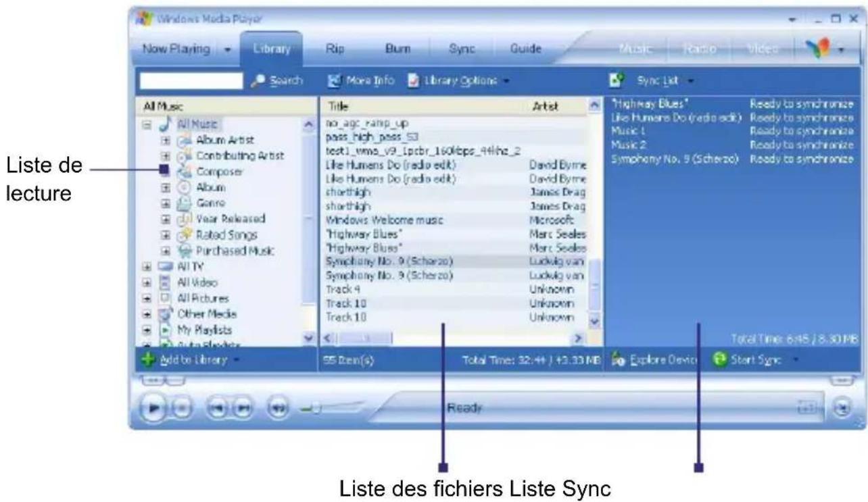Click the Album Artist folder icon
Viewport: 868px width, 502px height.
click(x=184, y=141)
